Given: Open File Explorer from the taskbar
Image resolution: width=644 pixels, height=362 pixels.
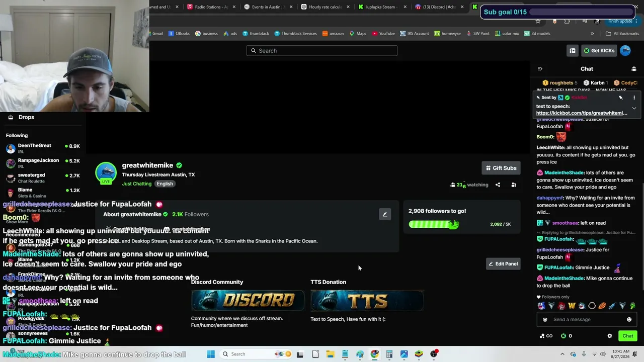Looking at the screenshot, I should click(x=330, y=354).
